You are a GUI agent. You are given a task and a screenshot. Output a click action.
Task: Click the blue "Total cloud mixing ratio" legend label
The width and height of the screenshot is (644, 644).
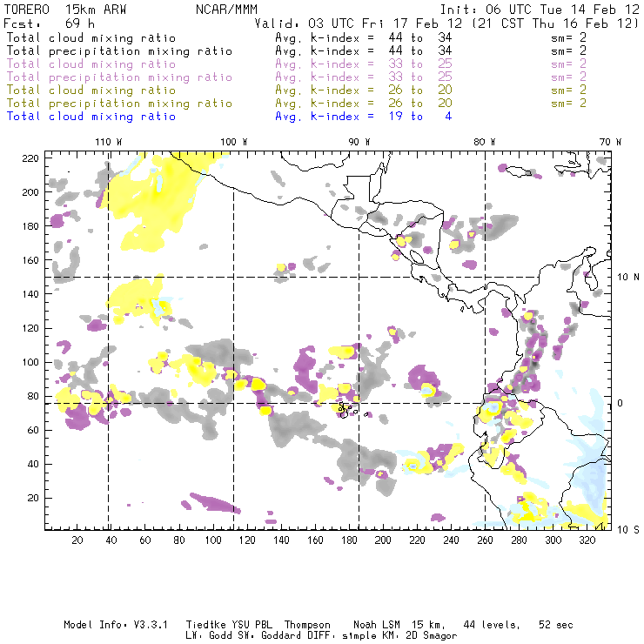pyautogui.click(x=91, y=117)
